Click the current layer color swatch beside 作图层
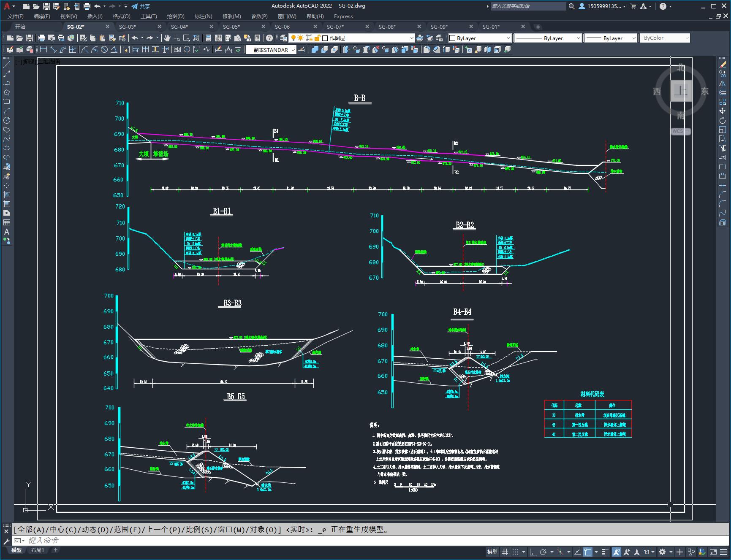Image resolution: width=731 pixels, height=560 pixels. click(325, 38)
